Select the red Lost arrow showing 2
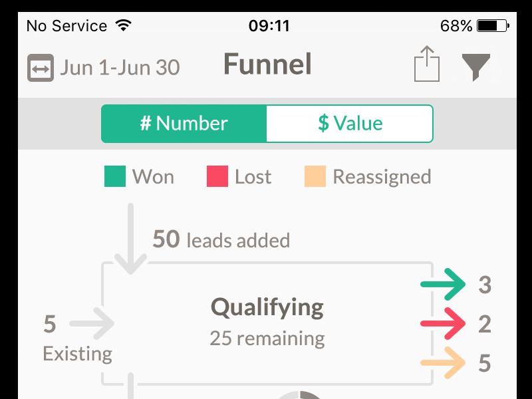 444,324
